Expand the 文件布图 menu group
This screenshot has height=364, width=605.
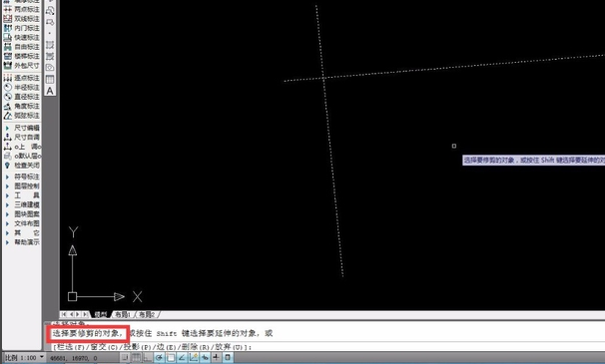pos(22,223)
